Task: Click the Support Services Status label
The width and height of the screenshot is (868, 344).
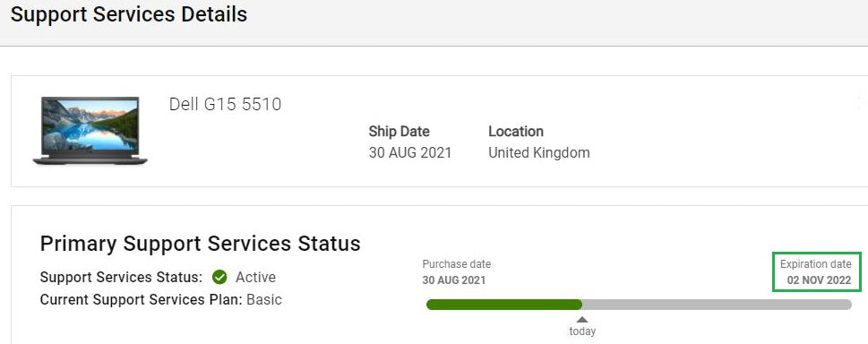Action: pyautogui.click(x=121, y=277)
